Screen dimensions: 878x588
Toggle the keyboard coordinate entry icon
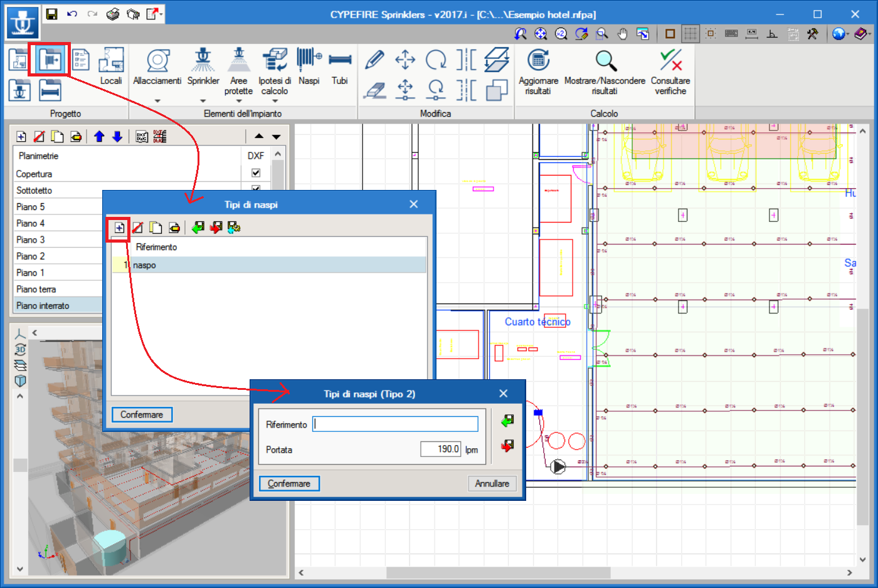tap(731, 34)
